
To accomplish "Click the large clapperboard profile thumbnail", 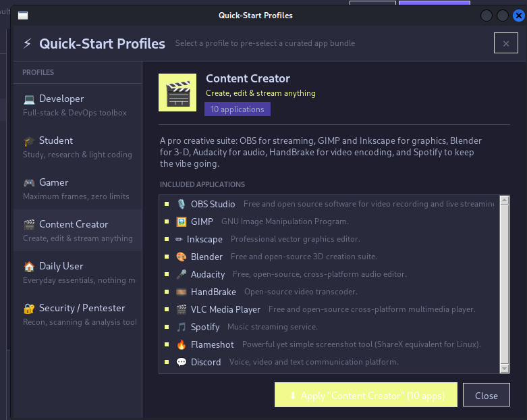I will (177, 93).
